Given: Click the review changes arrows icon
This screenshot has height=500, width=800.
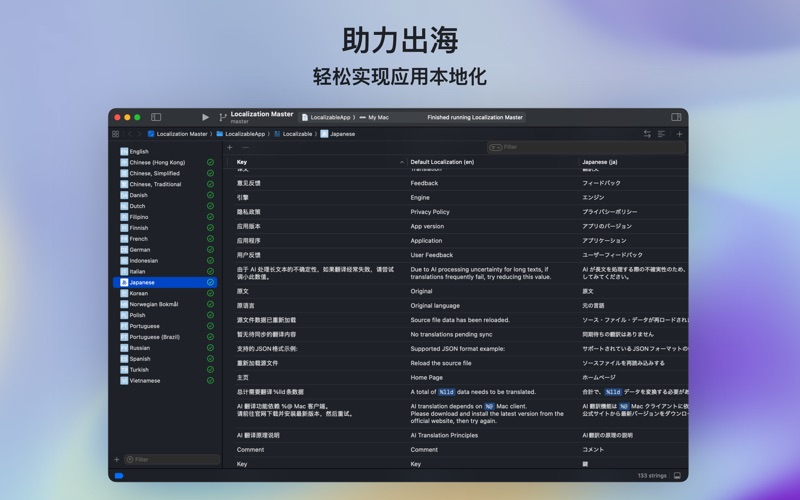Looking at the screenshot, I should click(x=647, y=134).
